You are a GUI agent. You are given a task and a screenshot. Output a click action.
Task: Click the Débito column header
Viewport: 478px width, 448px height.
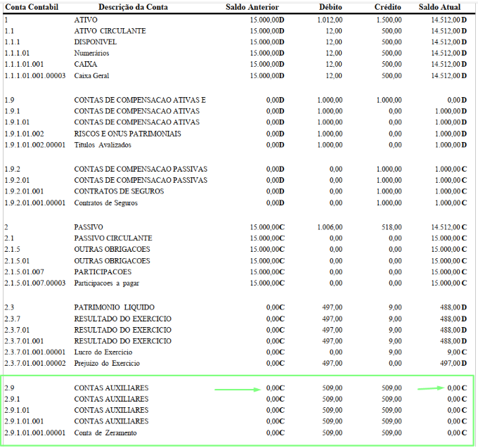330,7
